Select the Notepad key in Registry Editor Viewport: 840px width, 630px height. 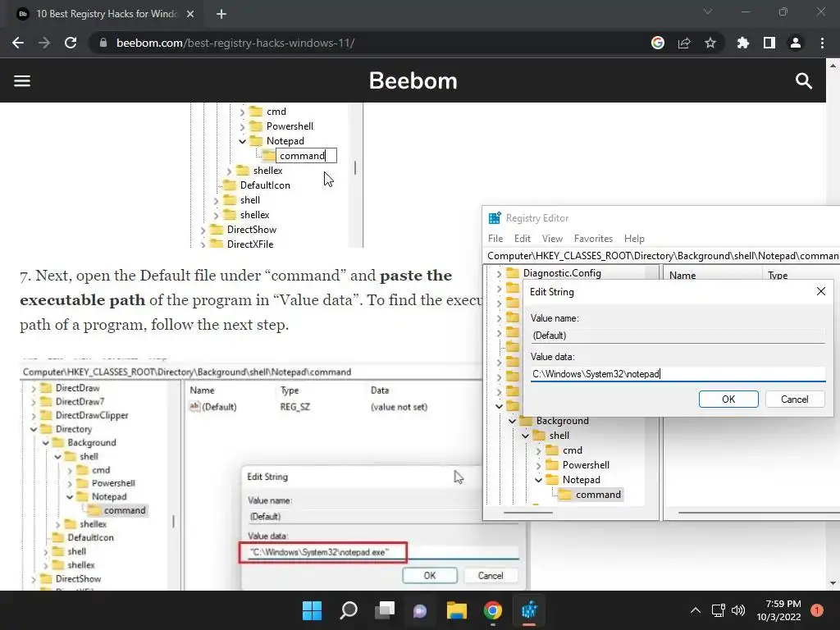582,480
